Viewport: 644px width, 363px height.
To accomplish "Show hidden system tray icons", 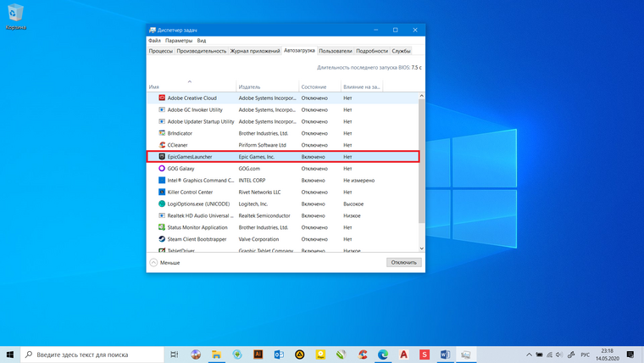I will tap(529, 355).
